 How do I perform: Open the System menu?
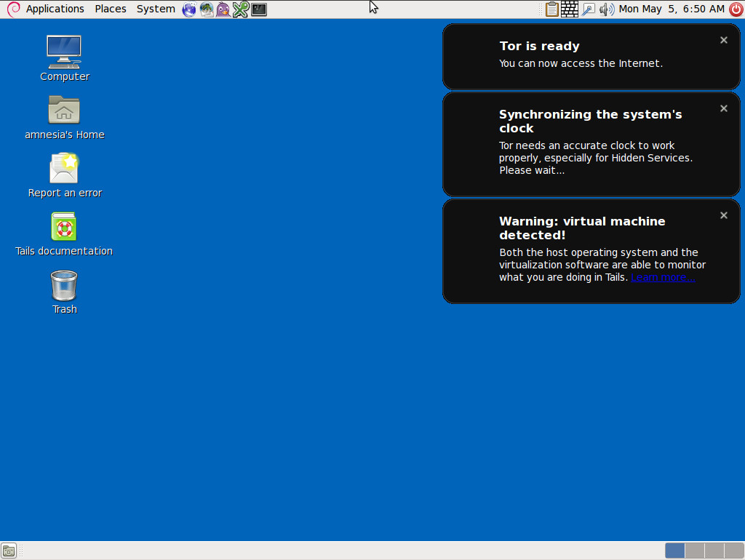(x=156, y=9)
